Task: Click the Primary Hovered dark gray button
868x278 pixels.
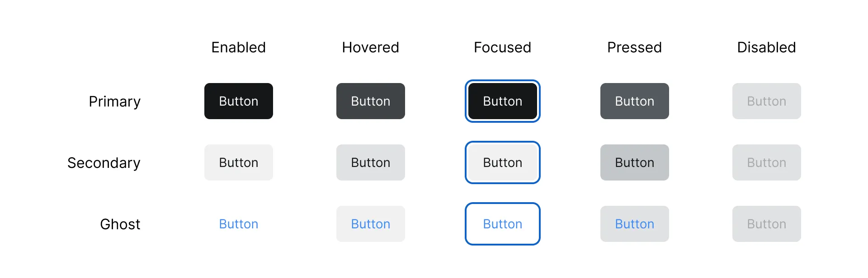Action: click(370, 101)
